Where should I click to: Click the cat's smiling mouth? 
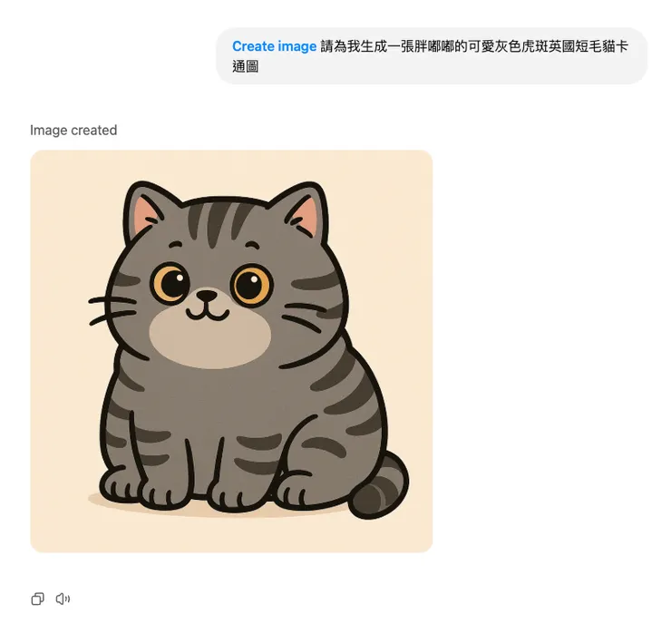[x=207, y=313]
